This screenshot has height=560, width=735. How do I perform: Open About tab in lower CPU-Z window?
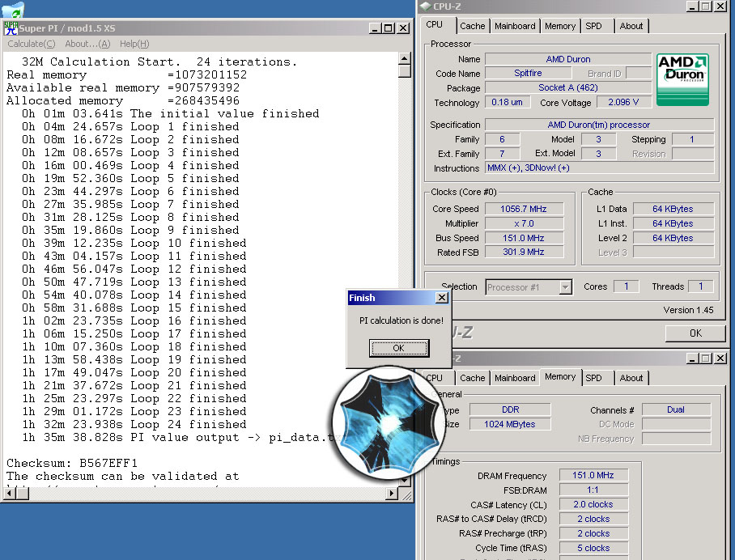[x=631, y=378]
